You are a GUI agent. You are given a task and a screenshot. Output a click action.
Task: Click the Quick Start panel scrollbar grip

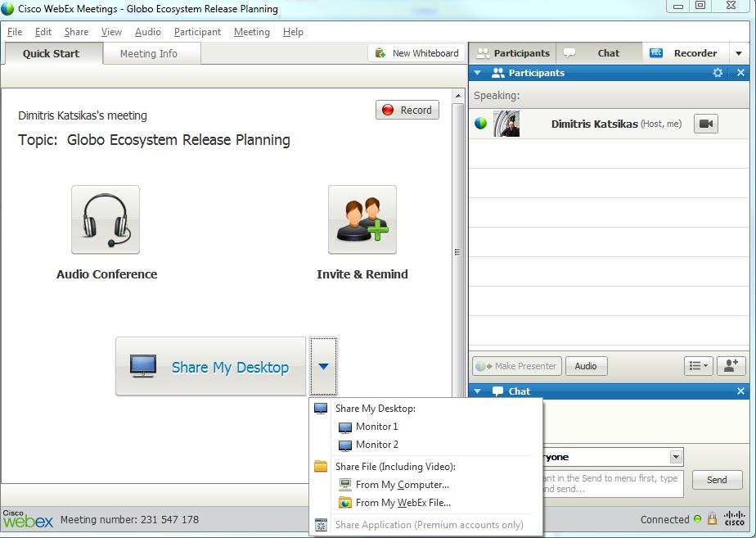[x=457, y=252]
